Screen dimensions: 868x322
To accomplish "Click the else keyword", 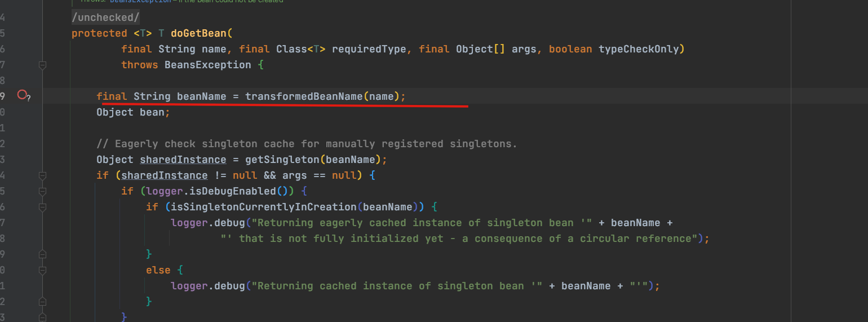I will (x=158, y=270).
